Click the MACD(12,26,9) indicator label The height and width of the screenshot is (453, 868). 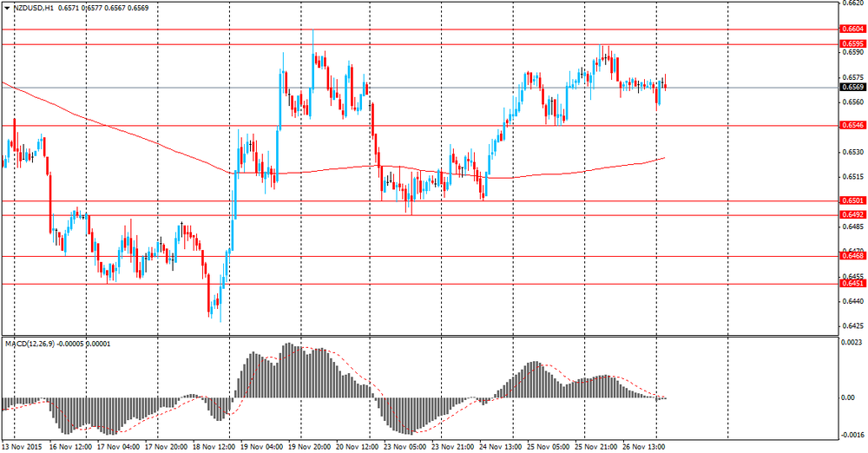pos(57,344)
